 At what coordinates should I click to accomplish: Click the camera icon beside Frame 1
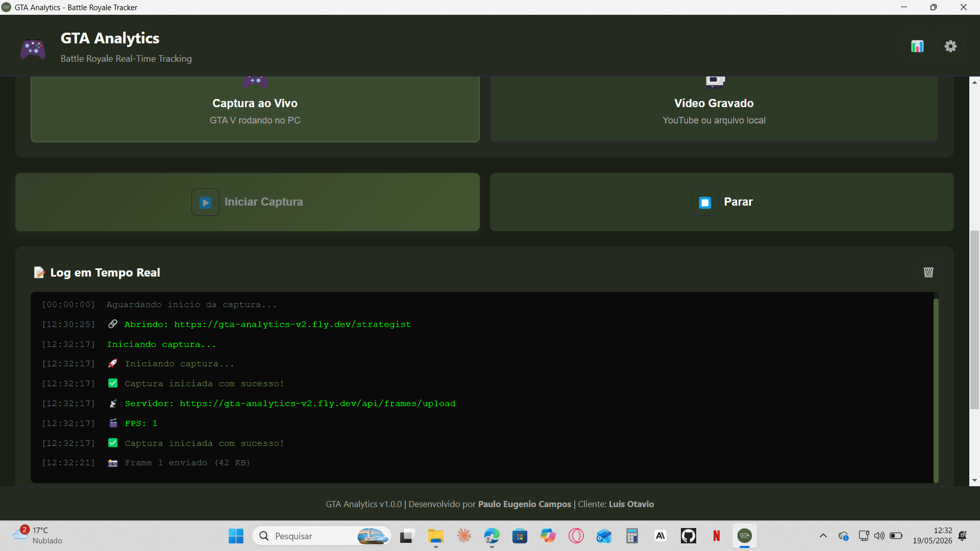[113, 463]
